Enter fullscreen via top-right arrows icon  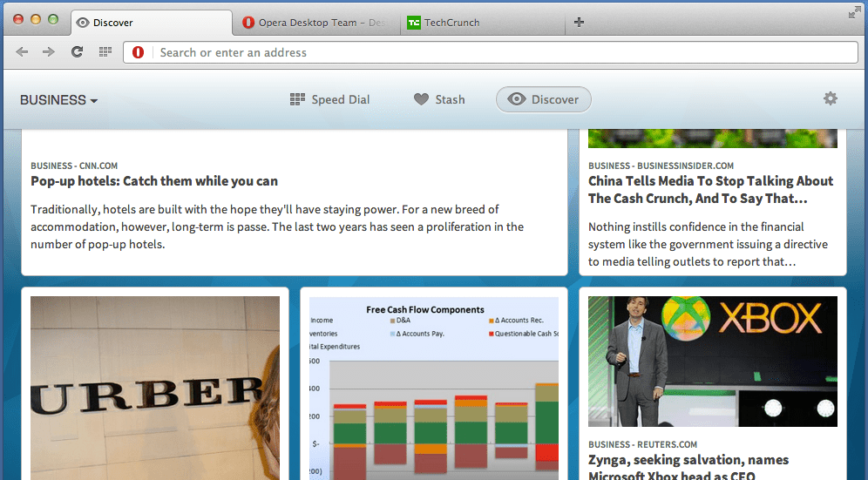(x=854, y=13)
